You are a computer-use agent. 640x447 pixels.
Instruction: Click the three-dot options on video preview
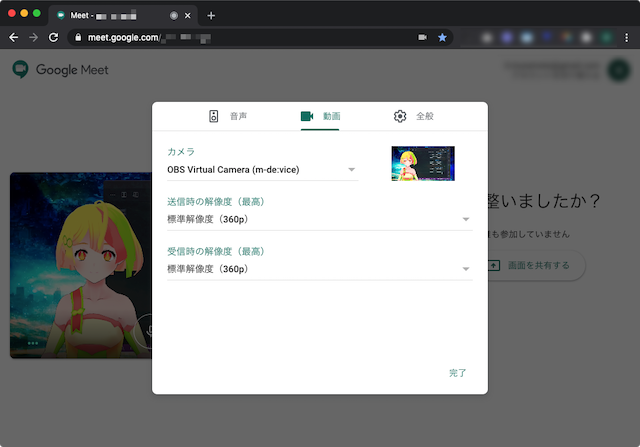pos(33,343)
